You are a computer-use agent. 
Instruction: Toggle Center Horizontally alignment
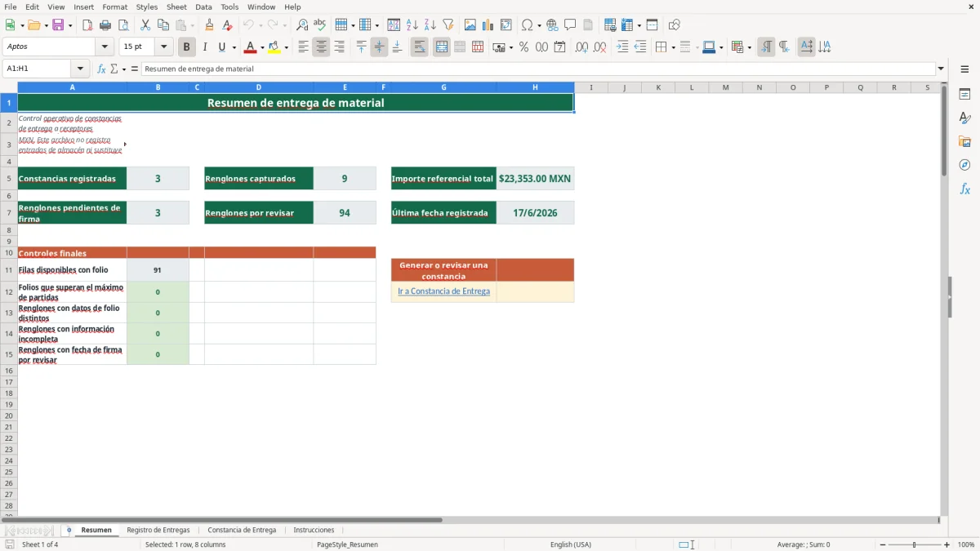click(321, 47)
